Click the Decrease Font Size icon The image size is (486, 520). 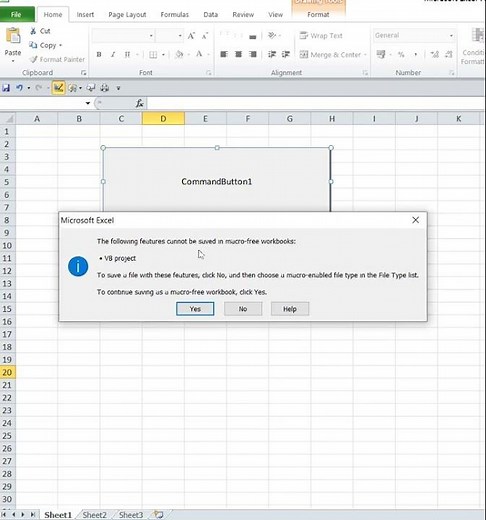(205, 36)
